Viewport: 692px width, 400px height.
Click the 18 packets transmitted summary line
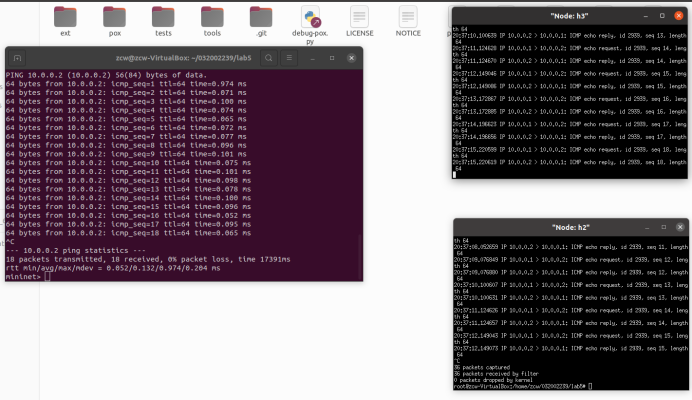point(148,260)
